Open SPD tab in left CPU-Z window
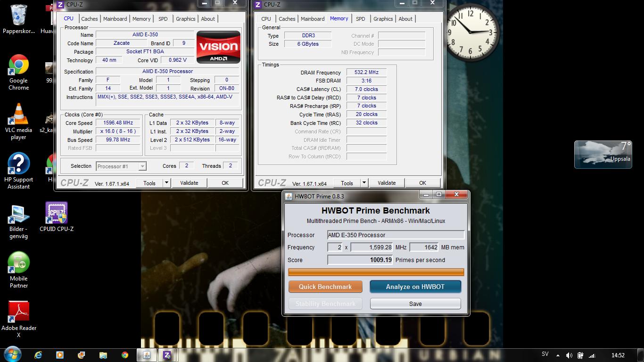The width and height of the screenshot is (644, 362). (163, 19)
